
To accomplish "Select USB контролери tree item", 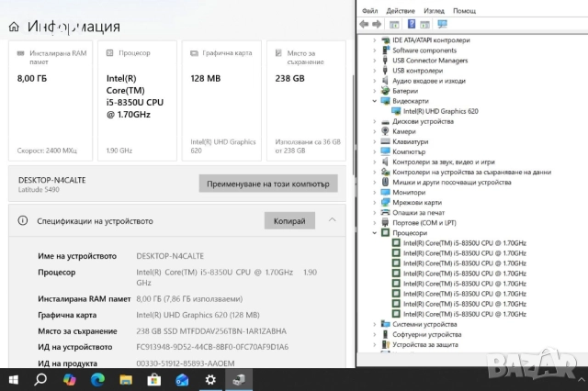I will [417, 71].
